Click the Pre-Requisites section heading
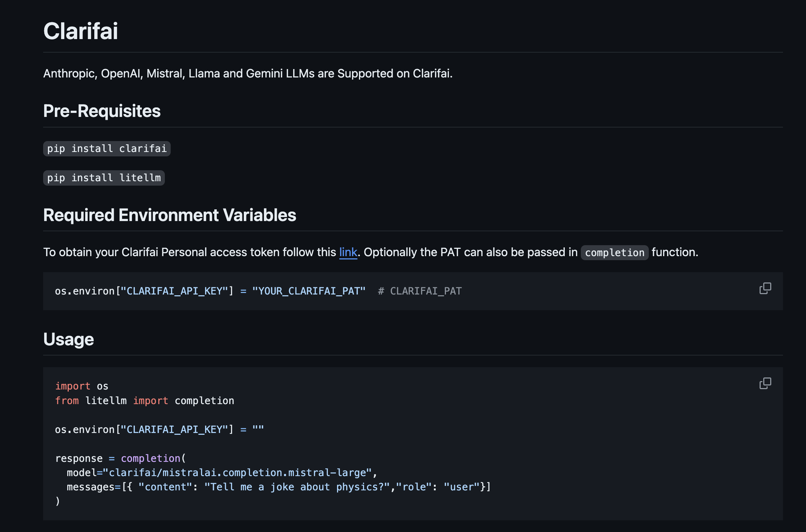This screenshot has width=806, height=532. (102, 111)
